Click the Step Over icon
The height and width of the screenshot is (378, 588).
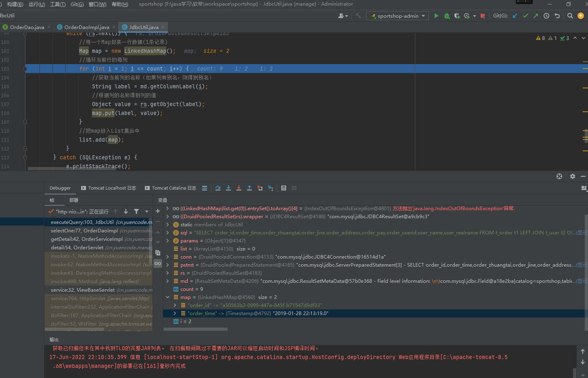point(218,188)
